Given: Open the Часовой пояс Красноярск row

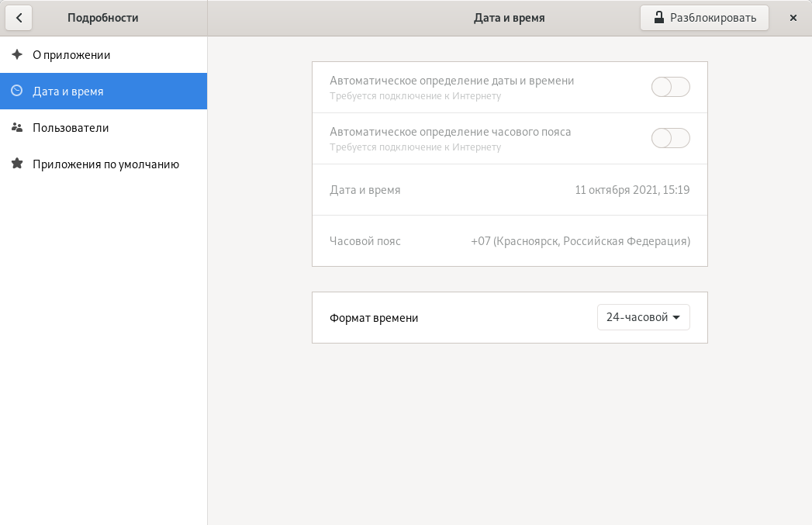Looking at the screenshot, I should tap(510, 241).
